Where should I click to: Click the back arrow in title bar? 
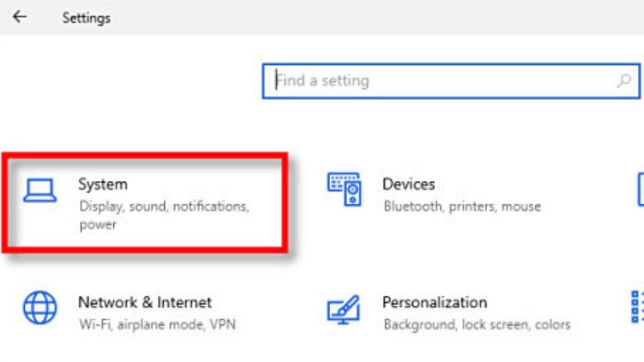point(19,17)
